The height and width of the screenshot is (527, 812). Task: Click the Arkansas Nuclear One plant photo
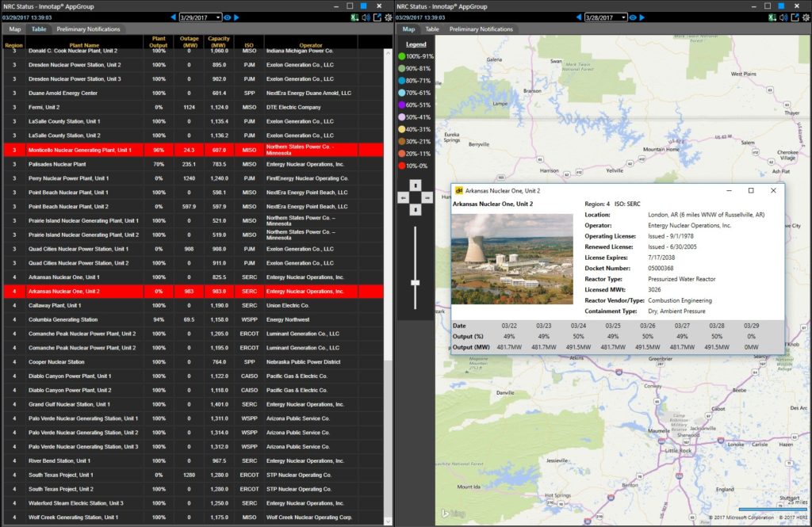pyautogui.click(x=512, y=259)
